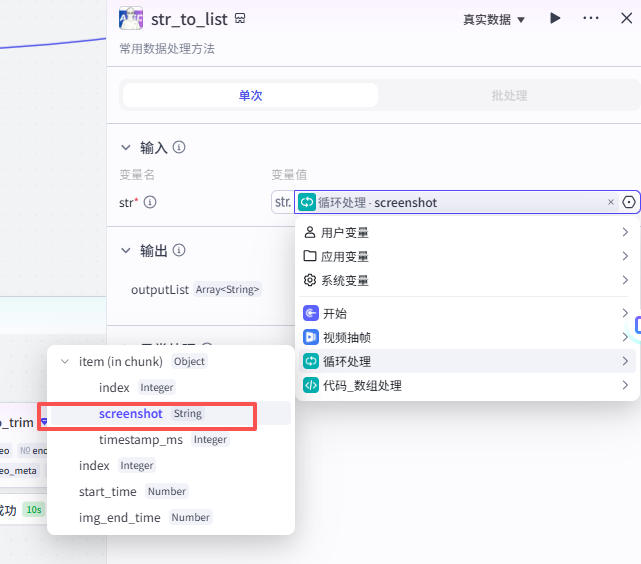Collapse the 输出 section
Image resolution: width=641 pixels, height=564 pixels.
coord(126,251)
